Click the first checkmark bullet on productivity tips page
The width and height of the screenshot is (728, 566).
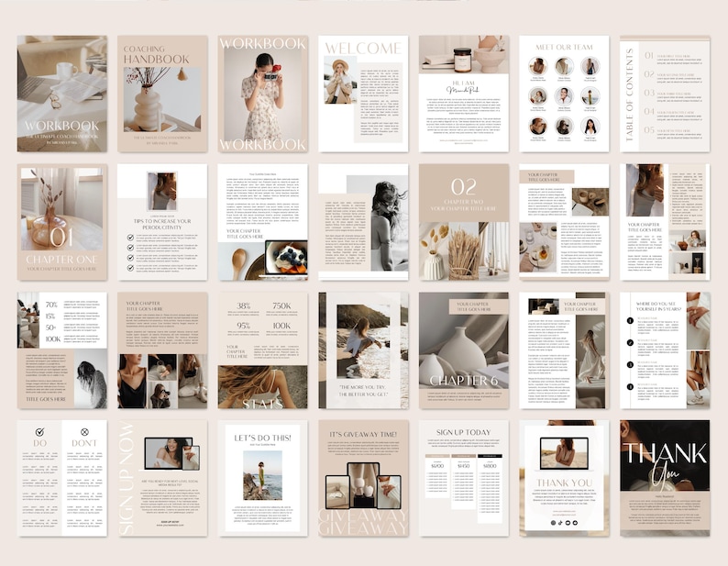click(x=130, y=238)
